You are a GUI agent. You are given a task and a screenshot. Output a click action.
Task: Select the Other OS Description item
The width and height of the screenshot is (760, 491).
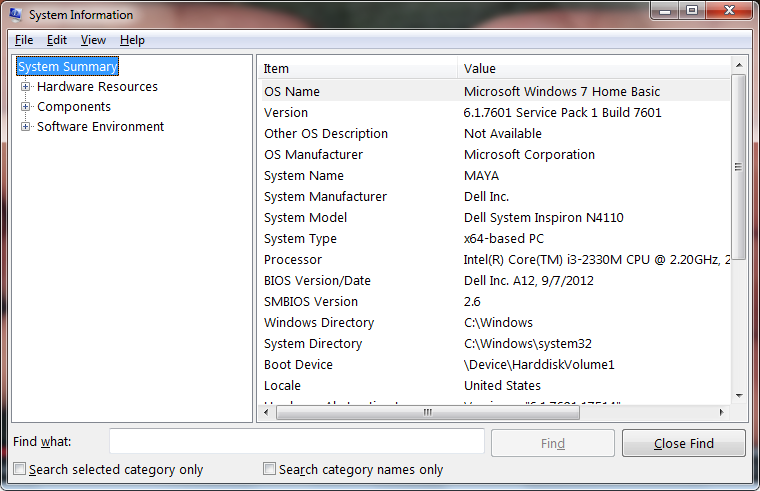click(x=326, y=133)
